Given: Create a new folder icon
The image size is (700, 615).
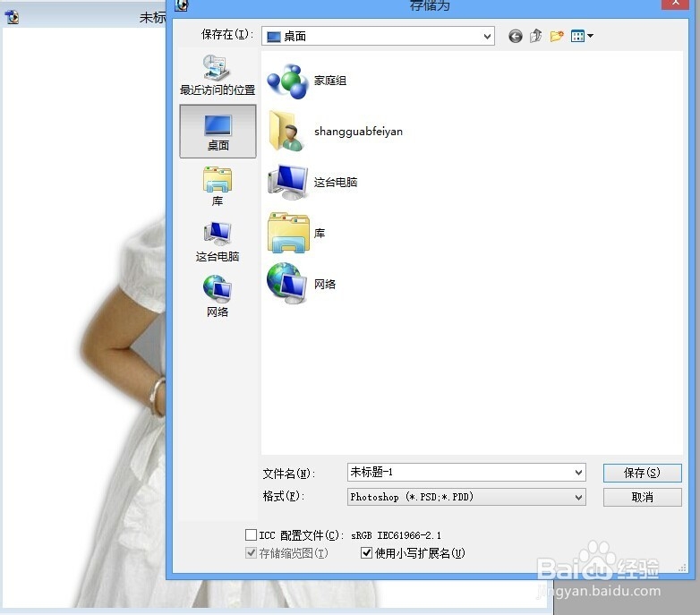Looking at the screenshot, I should click(557, 36).
